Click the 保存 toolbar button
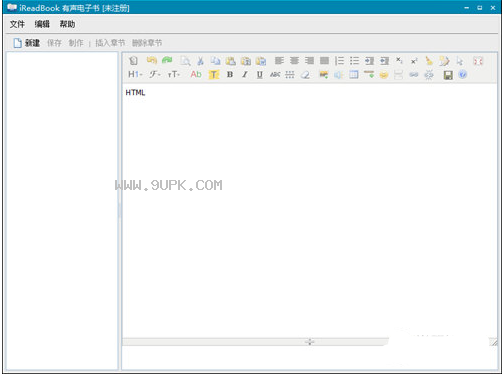 (x=54, y=43)
